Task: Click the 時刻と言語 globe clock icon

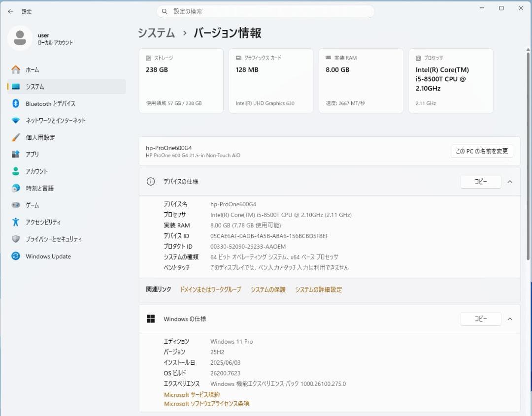Action: click(x=16, y=188)
